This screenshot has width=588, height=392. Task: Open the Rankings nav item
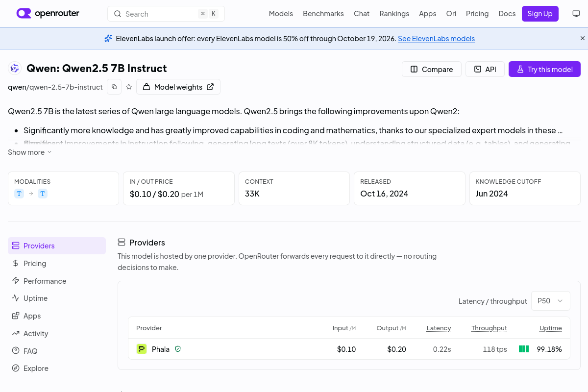coord(394,14)
